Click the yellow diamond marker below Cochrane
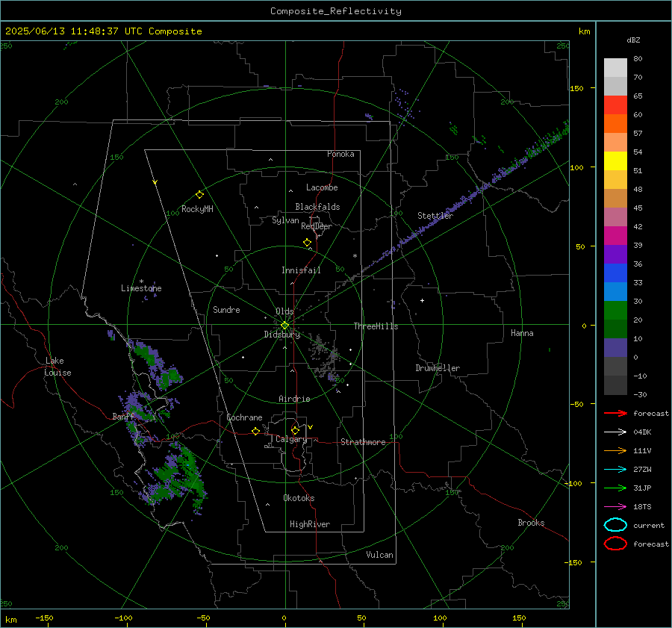Viewport: 672px width, 628px height. click(x=255, y=431)
